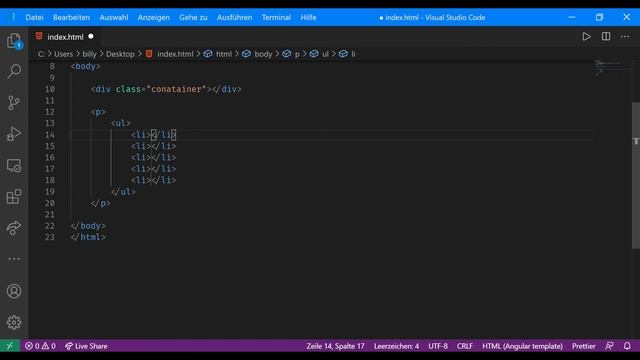Open Run and Debug view icon
The width and height of the screenshot is (640, 360).
[14, 134]
